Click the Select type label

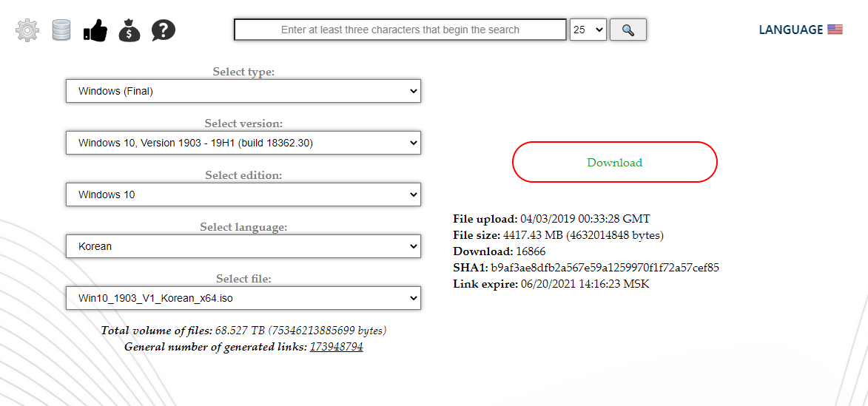tap(243, 72)
